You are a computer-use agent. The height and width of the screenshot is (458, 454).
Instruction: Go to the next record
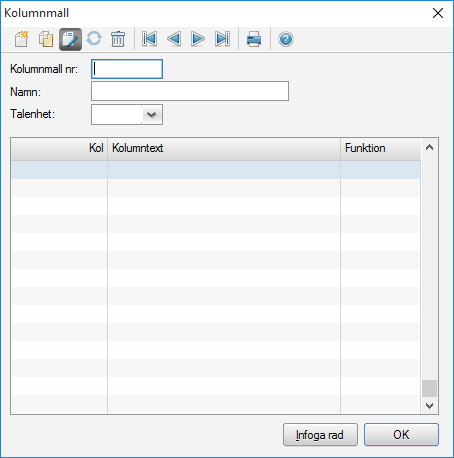click(x=198, y=39)
